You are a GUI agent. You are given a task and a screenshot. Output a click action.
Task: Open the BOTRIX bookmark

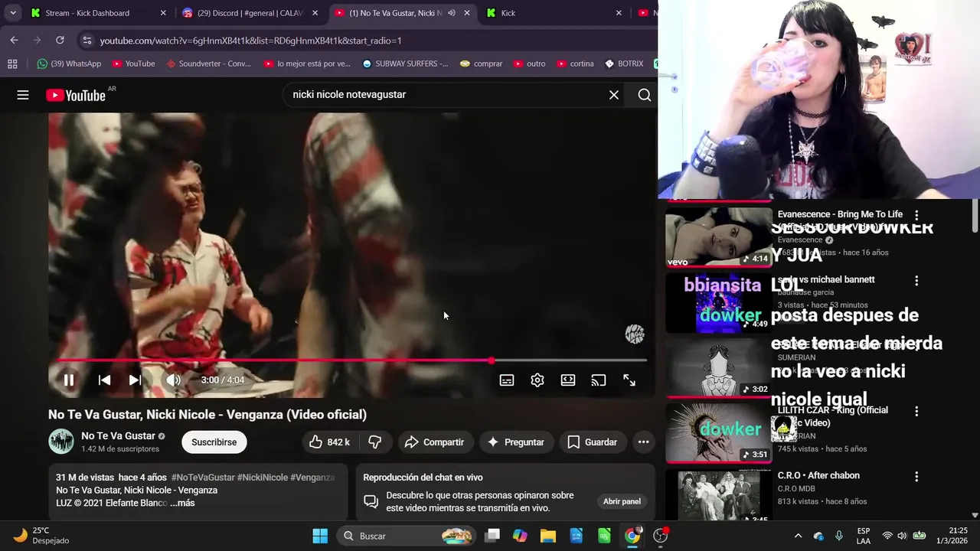624,64
